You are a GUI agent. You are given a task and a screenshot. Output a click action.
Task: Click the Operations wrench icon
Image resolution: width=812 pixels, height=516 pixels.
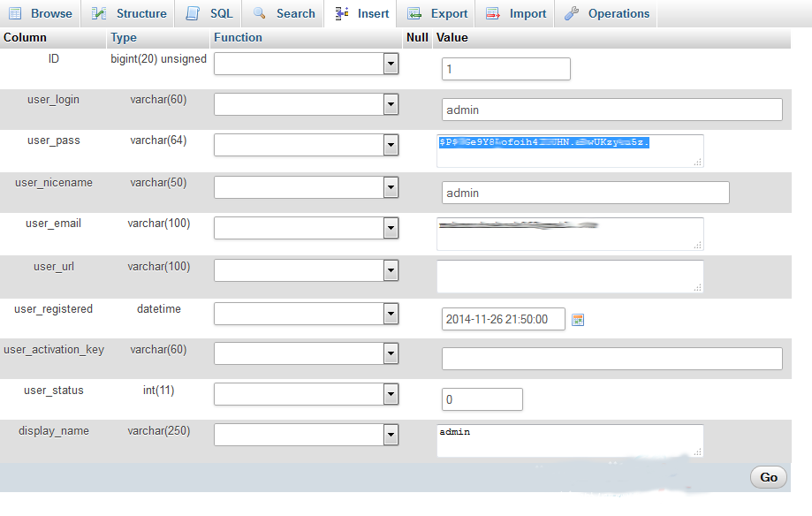tap(572, 13)
